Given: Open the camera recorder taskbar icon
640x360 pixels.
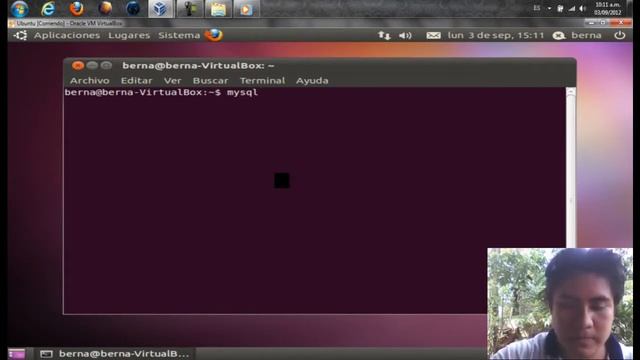Looking at the screenshot, I should [x=189, y=9].
